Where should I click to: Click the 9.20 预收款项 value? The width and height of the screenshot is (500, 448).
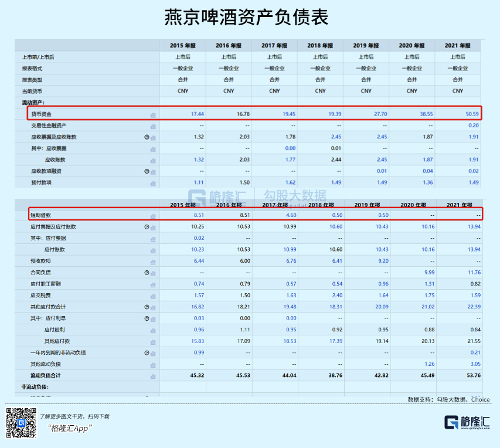point(383,261)
